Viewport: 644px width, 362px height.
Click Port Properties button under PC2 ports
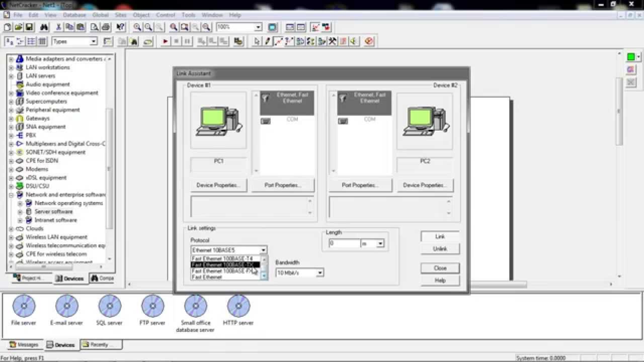[360, 185]
